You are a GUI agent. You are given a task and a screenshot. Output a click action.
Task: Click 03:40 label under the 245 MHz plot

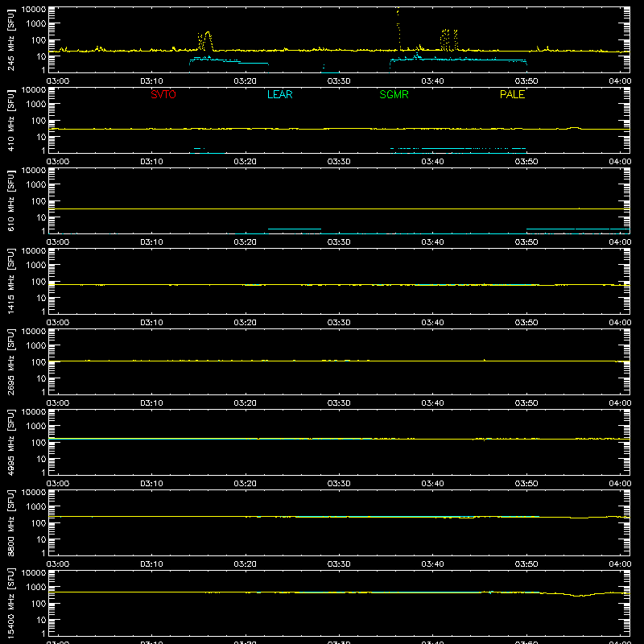pos(432,81)
